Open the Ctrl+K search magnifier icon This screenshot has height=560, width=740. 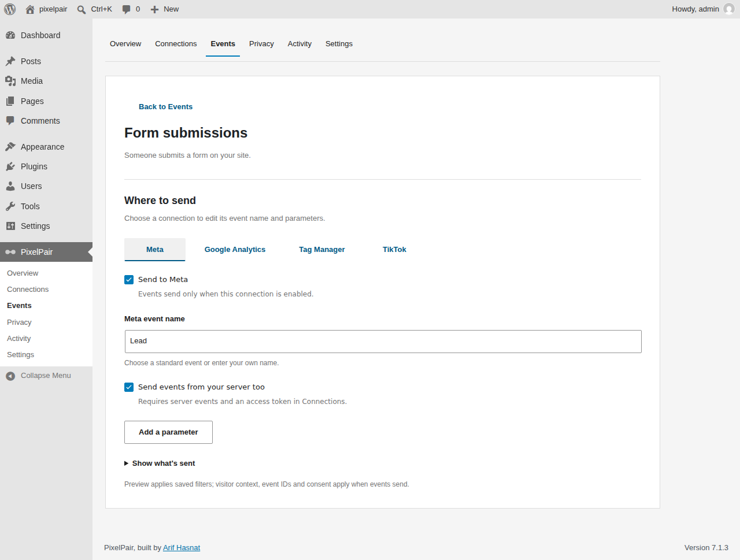[x=82, y=9]
